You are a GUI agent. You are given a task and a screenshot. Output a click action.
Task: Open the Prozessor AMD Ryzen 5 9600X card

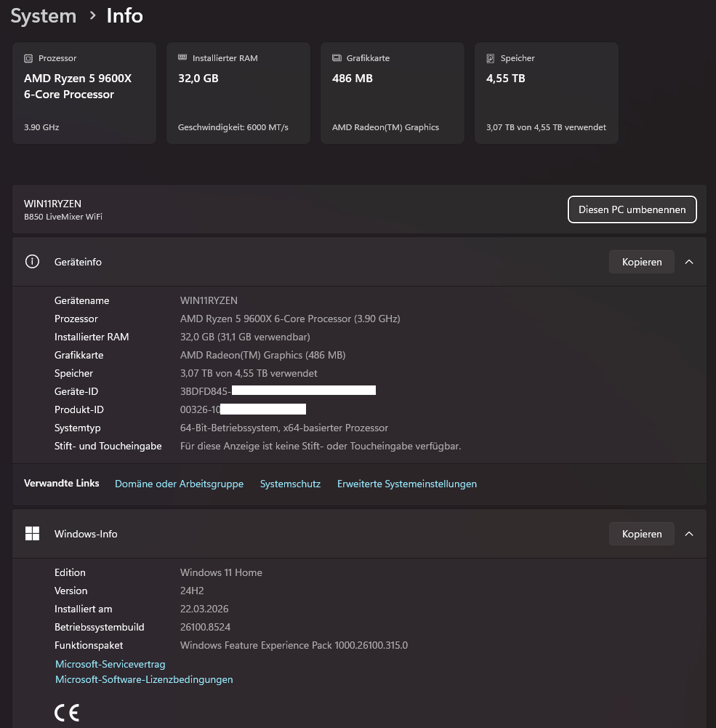click(x=84, y=93)
